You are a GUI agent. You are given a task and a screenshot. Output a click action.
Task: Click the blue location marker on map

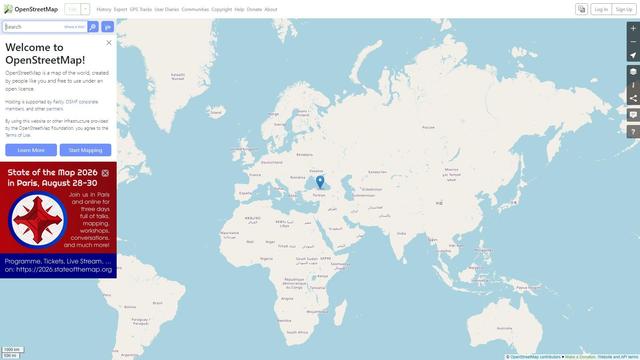[320, 182]
